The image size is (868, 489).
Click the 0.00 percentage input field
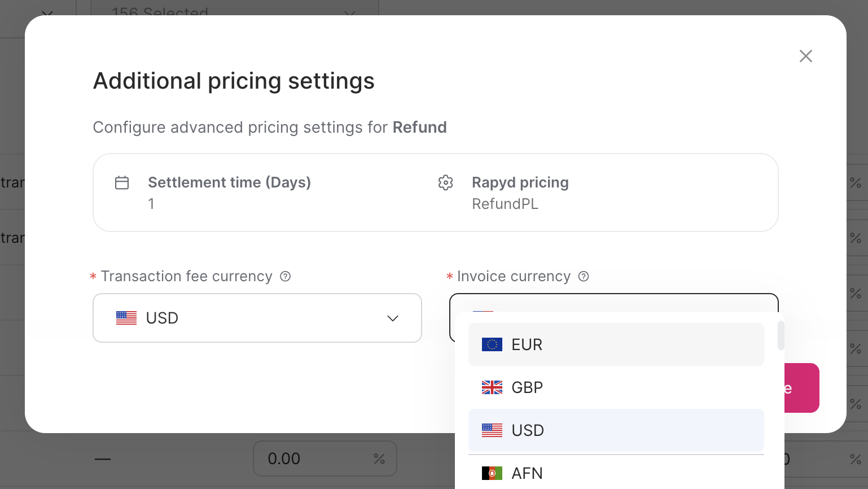coord(316,459)
